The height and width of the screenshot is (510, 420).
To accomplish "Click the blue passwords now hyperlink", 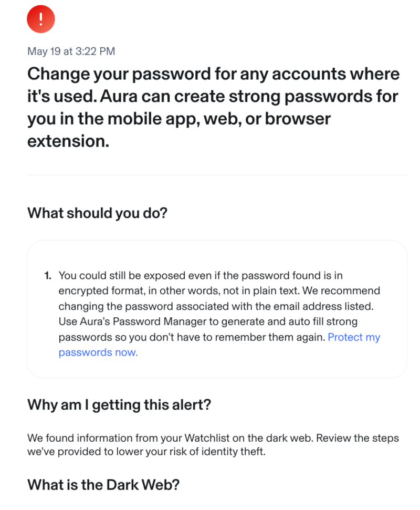I will tap(97, 352).
